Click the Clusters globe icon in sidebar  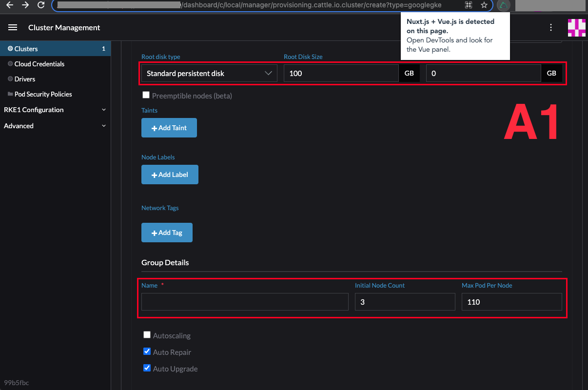pos(11,49)
